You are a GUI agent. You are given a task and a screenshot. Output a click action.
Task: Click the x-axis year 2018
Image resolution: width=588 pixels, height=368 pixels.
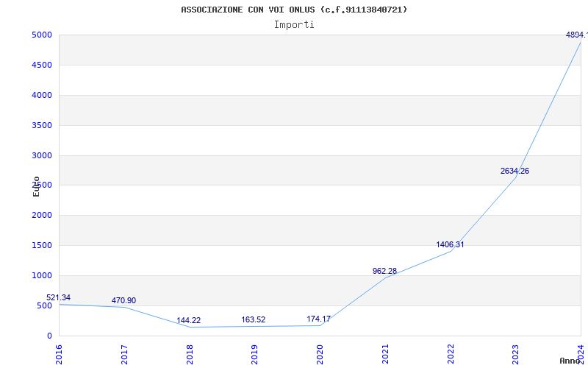190,354
